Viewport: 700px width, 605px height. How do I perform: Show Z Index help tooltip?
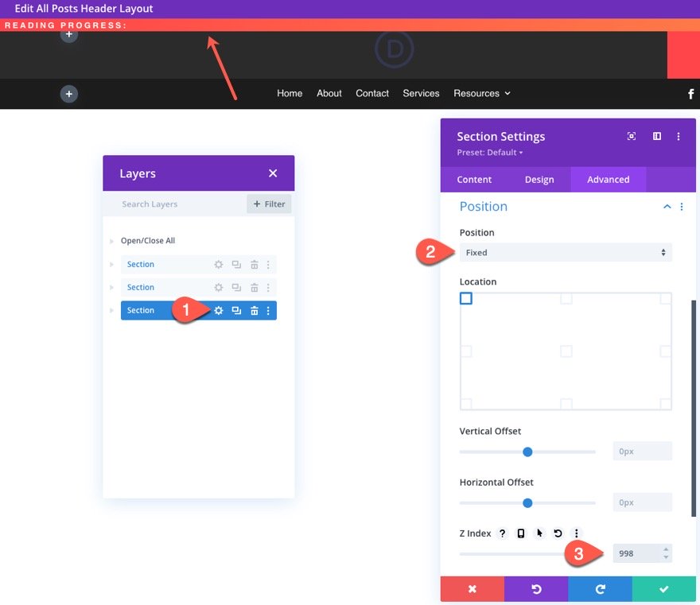[502, 533]
